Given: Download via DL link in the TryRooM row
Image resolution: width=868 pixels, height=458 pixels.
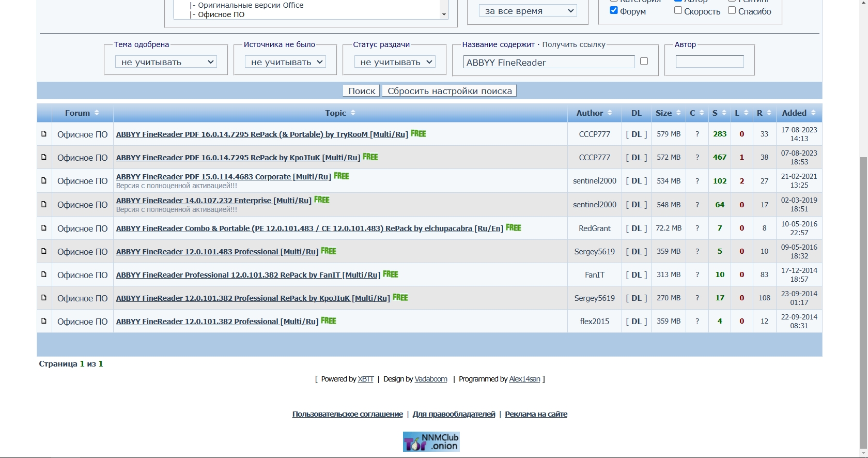Looking at the screenshot, I should 636,134.
